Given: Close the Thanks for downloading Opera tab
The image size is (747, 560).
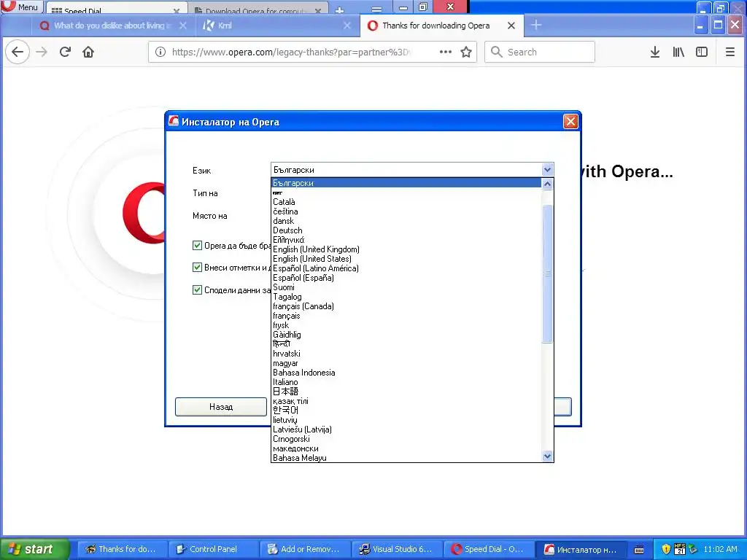Looking at the screenshot, I should [511, 26].
